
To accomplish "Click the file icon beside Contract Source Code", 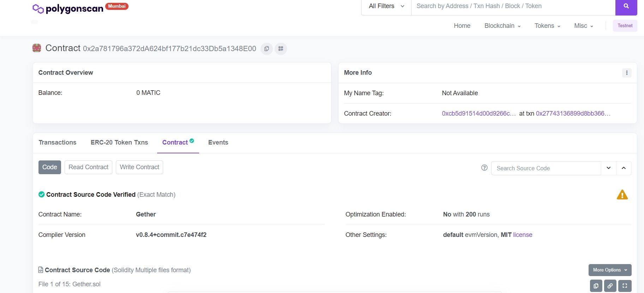I will (41, 270).
